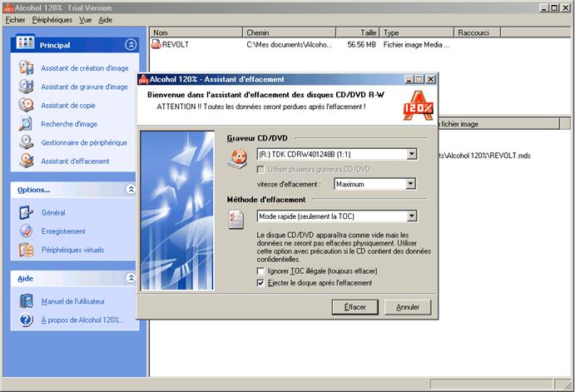
Task: Click the 56.56 MB size cell
Action: 361,45
